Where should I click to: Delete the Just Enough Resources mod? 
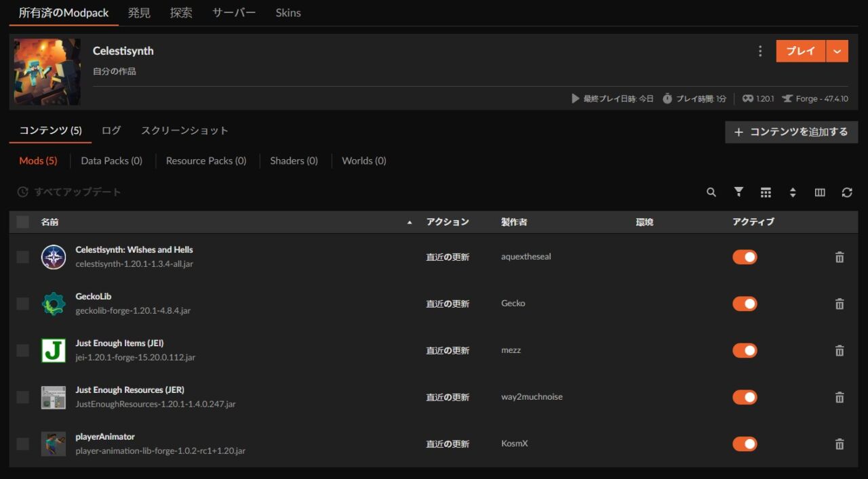point(840,397)
